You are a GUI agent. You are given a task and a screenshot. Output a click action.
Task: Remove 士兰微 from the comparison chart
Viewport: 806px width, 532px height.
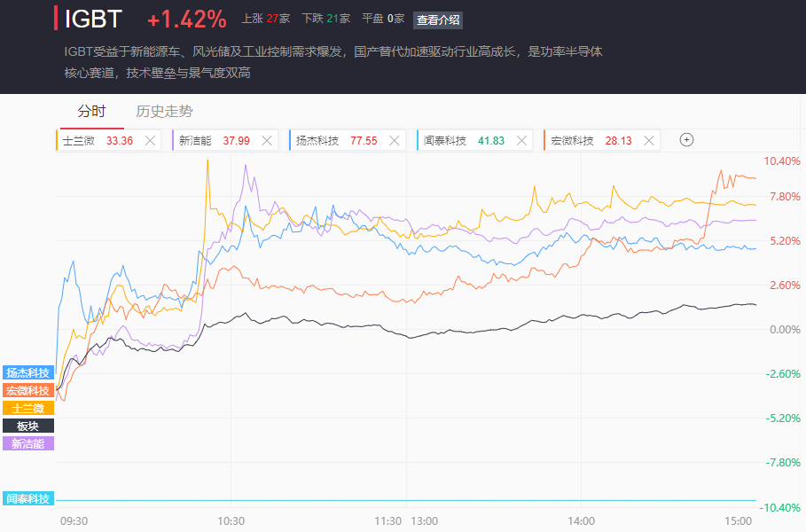(x=150, y=140)
